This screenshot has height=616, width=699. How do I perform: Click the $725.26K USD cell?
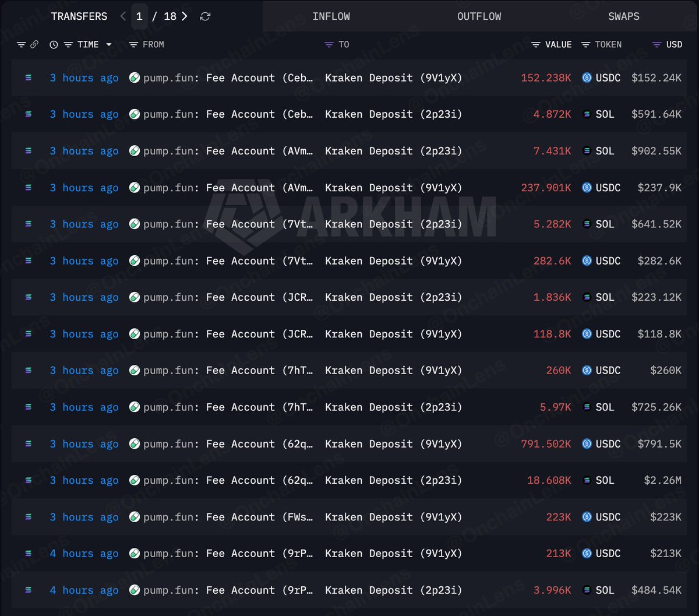(656, 407)
